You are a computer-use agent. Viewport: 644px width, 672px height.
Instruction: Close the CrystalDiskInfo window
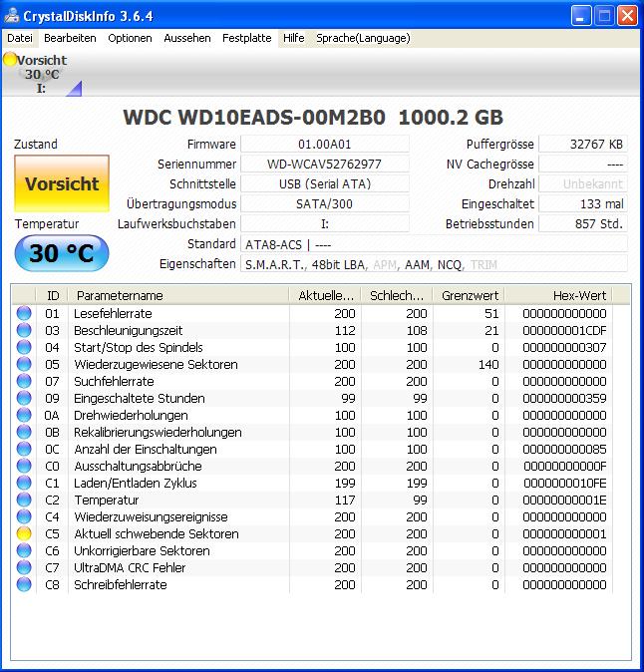click(x=627, y=16)
